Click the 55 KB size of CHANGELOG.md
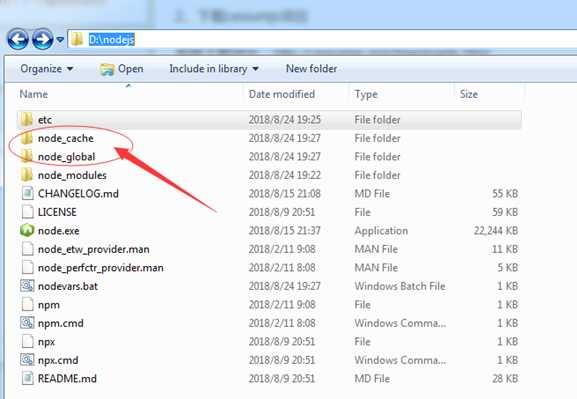Image resolution: width=577 pixels, height=399 pixels. 505,194
